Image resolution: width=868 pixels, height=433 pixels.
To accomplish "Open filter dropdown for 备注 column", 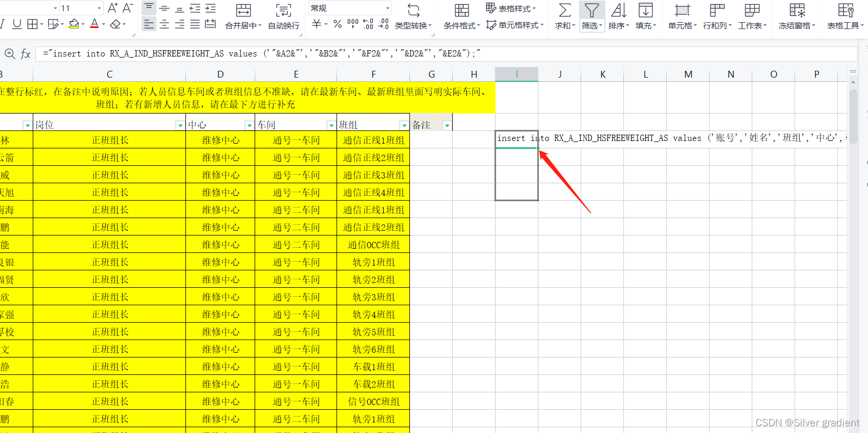I will 447,125.
